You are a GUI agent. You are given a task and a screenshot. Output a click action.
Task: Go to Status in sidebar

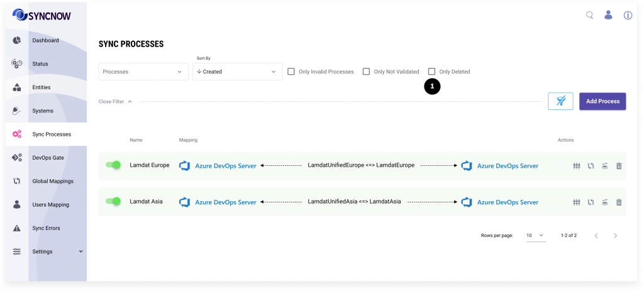pos(40,63)
